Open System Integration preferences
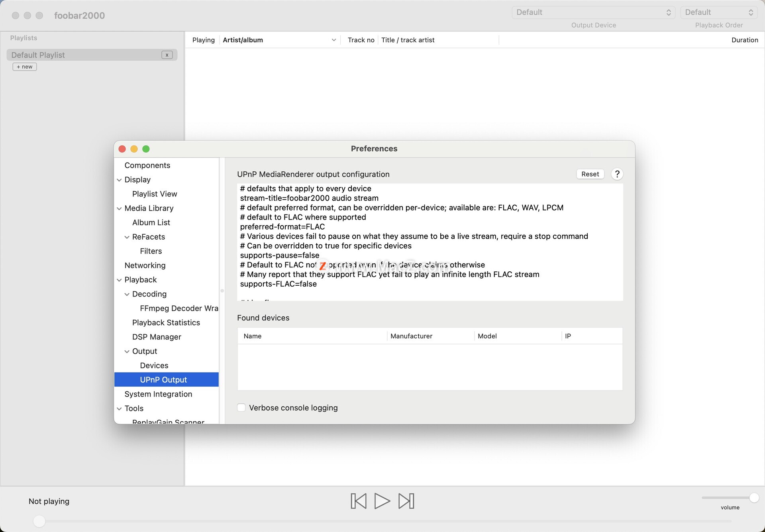The width and height of the screenshot is (765, 532). pyautogui.click(x=158, y=394)
